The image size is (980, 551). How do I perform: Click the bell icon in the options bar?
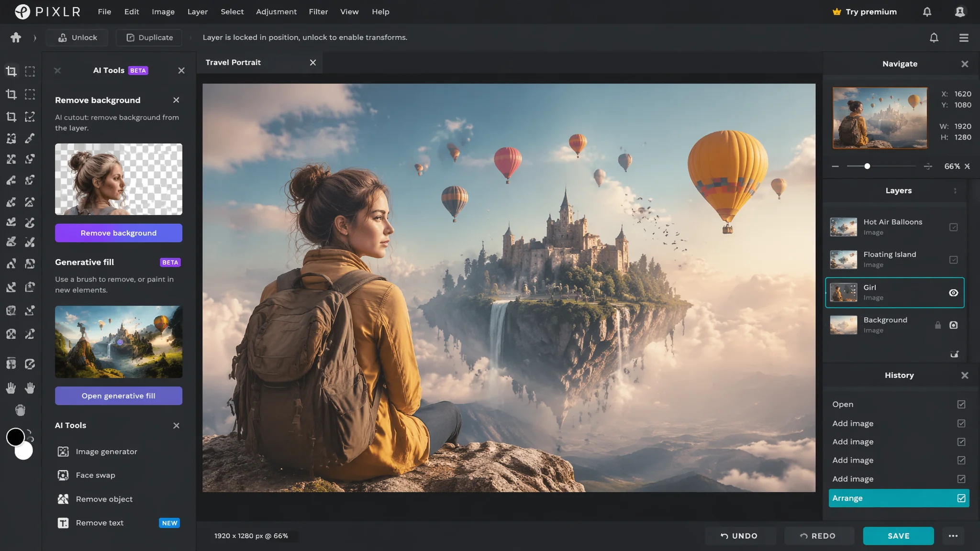pyautogui.click(x=934, y=37)
